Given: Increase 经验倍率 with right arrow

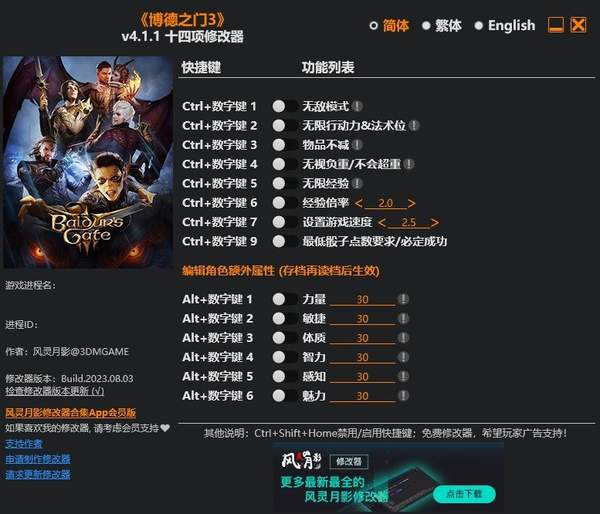Looking at the screenshot, I should click(x=411, y=203).
